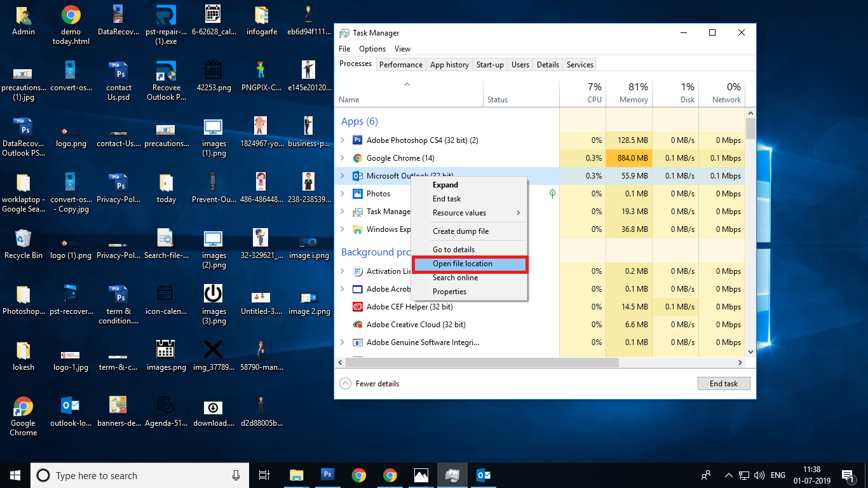Click the Microsoft Outlook process icon in Task Manager
This screenshot has width=868, height=488.
[357, 176]
